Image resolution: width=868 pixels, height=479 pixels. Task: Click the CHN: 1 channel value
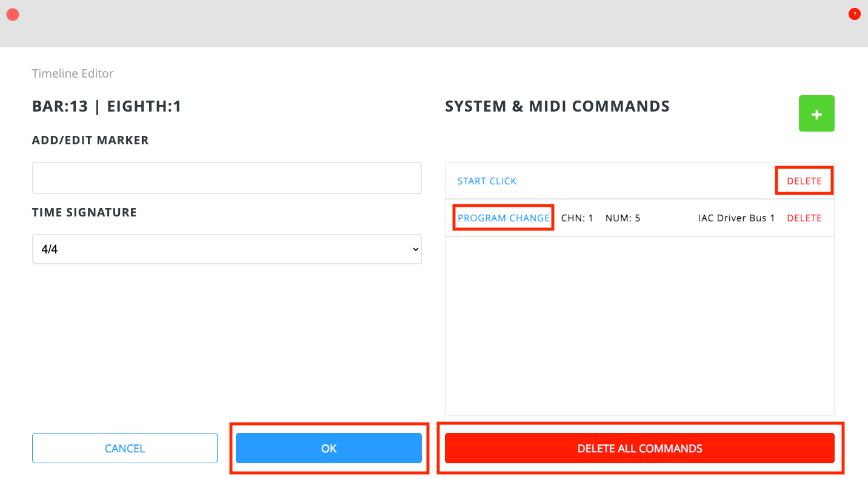(577, 218)
